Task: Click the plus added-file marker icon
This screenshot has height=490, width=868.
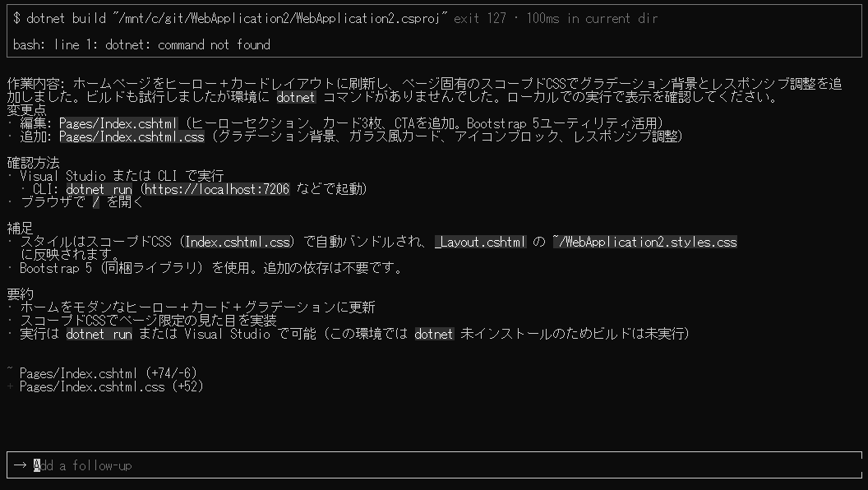Action: [x=10, y=386]
